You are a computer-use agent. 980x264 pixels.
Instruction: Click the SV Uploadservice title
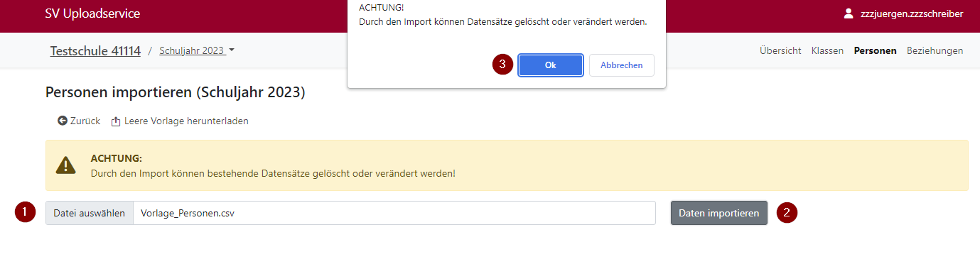[92, 13]
